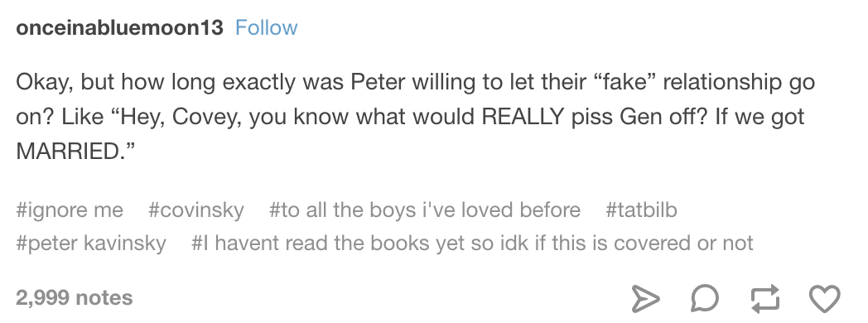Open the #peter kavinsky tag
868x323 pixels.
[91, 243]
